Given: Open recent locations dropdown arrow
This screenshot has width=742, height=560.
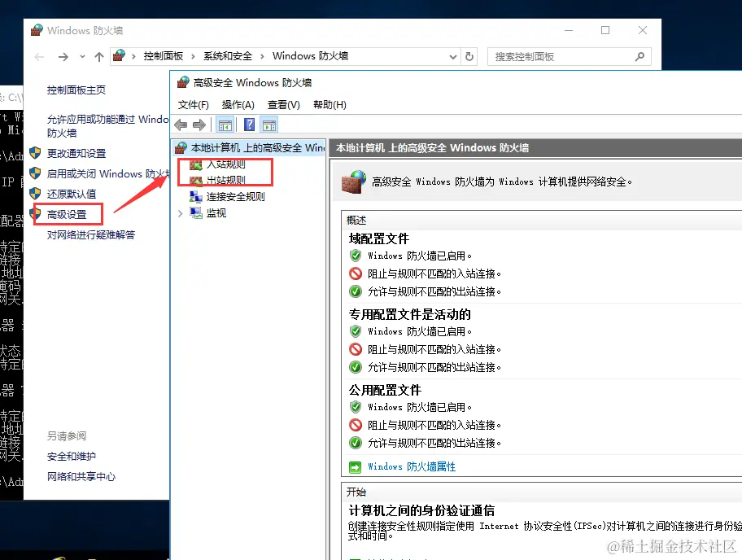Looking at the screenshot, I should click(x=82, y=57).
